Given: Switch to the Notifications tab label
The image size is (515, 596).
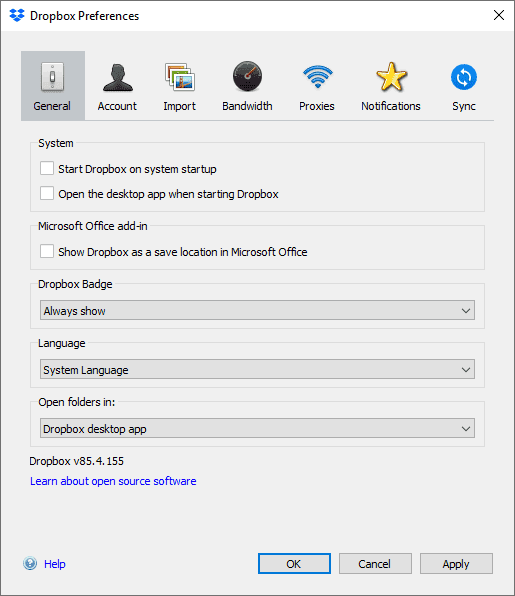Looking at the screenshot, I should point(391,106).
